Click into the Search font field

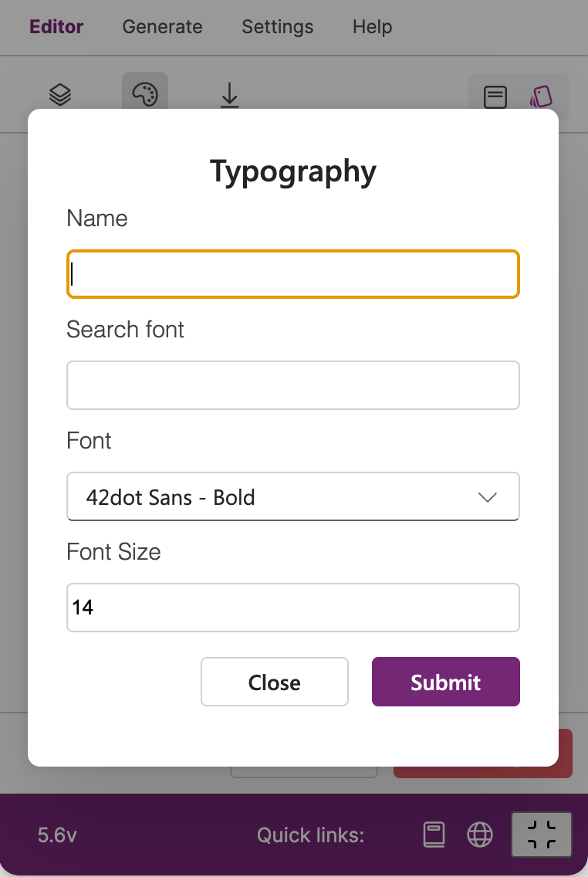tap(293, 385)
